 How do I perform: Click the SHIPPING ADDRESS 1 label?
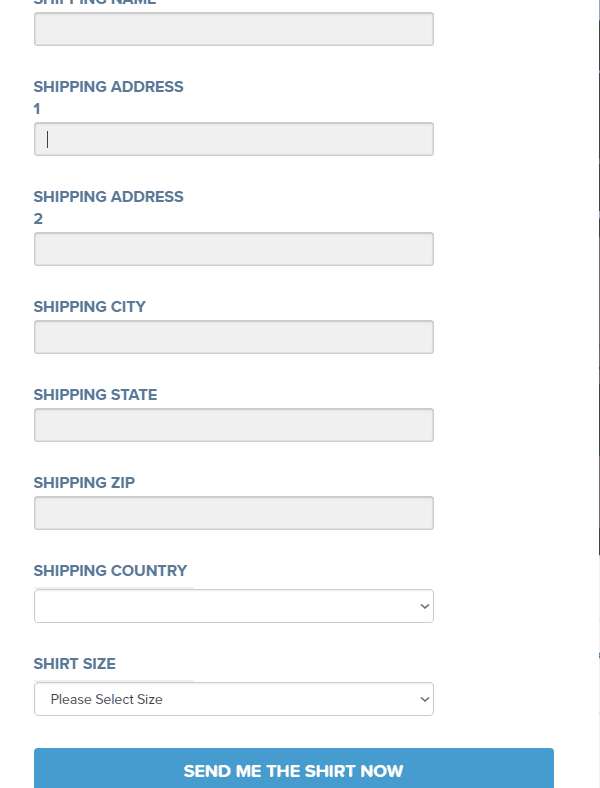point(109,97)
